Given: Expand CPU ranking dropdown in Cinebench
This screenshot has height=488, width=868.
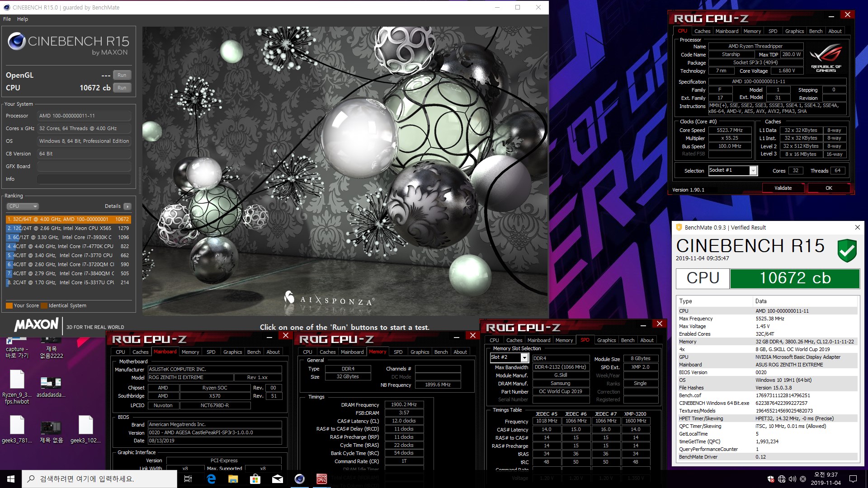Looking at the screenshot, I should tap(23, 206).
